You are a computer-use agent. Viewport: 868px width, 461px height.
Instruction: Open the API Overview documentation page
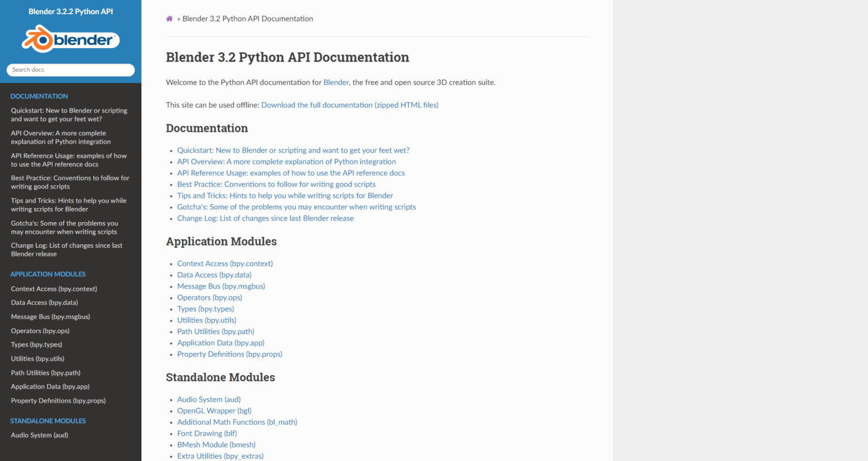pos(286,161)
